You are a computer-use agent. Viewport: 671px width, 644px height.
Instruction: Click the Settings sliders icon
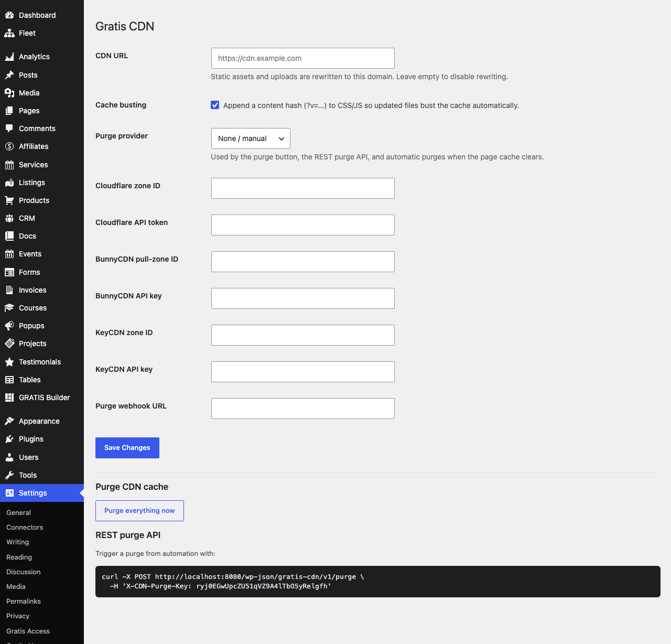[9, 493]
